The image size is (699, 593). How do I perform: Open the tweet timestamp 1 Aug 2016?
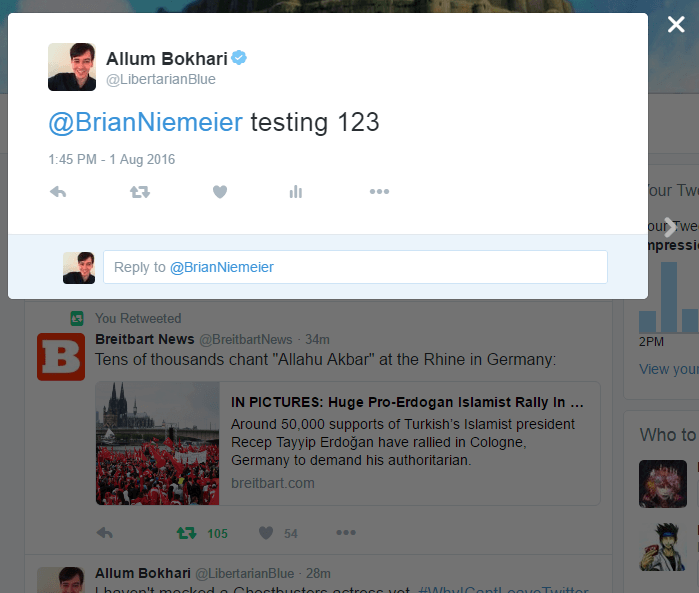tap(111, 159)
